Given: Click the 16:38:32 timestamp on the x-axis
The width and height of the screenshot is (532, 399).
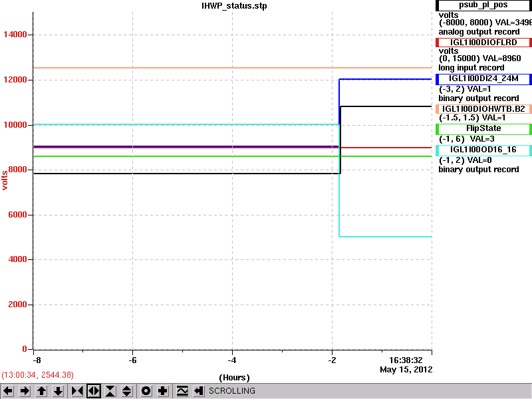Looking at the screenshot, I should (406, 360).
